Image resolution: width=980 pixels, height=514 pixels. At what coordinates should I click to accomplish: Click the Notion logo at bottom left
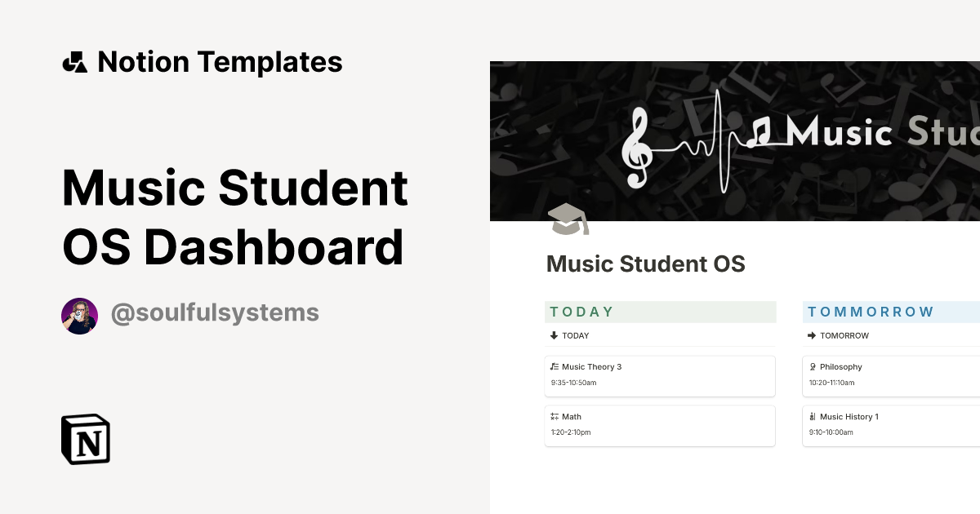[x=85, y=439]
